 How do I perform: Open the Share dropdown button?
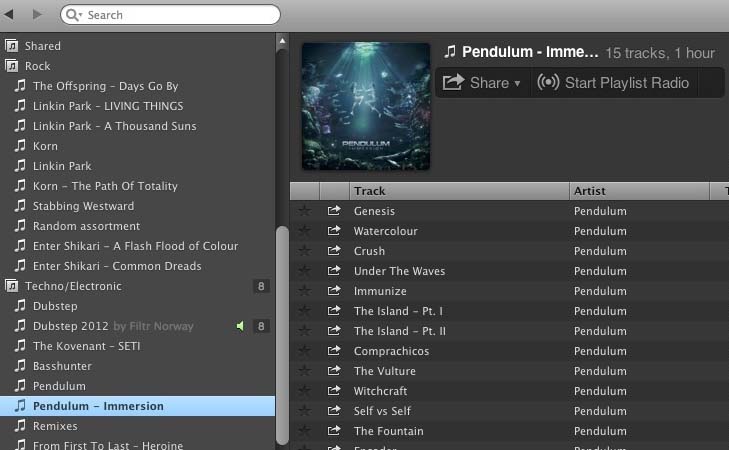point(481,83)
